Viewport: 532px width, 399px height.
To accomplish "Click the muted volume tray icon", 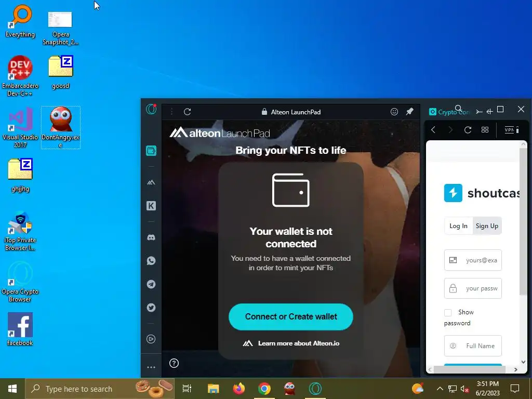I will click(464, 389).
